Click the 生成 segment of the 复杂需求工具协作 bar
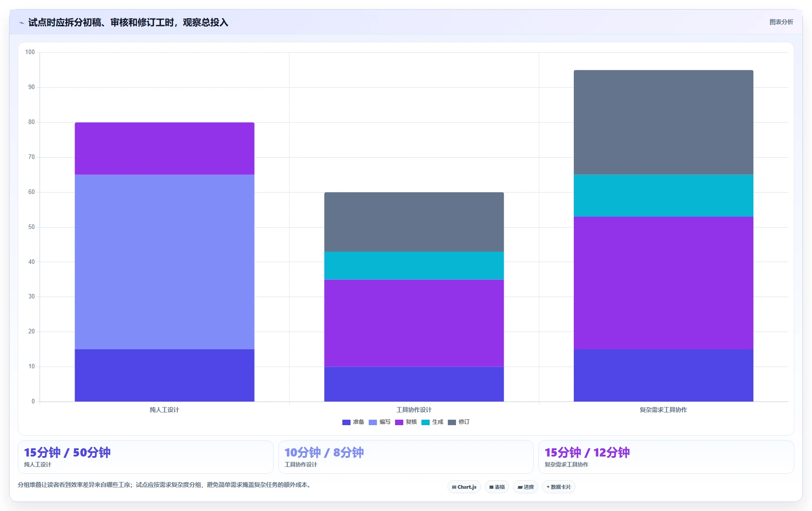812x511 pixels. tap(663, 196)
